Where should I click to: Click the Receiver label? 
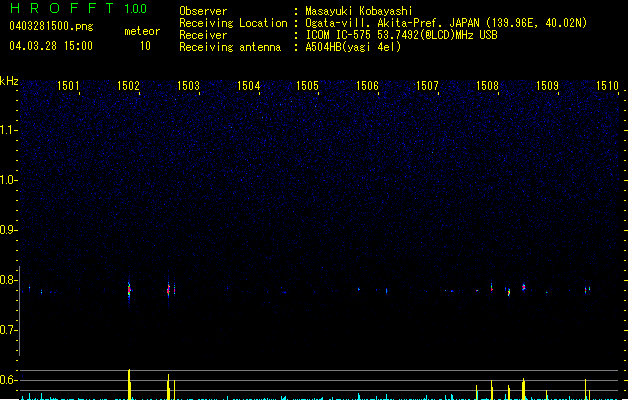pyautogui.click(x=203, y=35)
